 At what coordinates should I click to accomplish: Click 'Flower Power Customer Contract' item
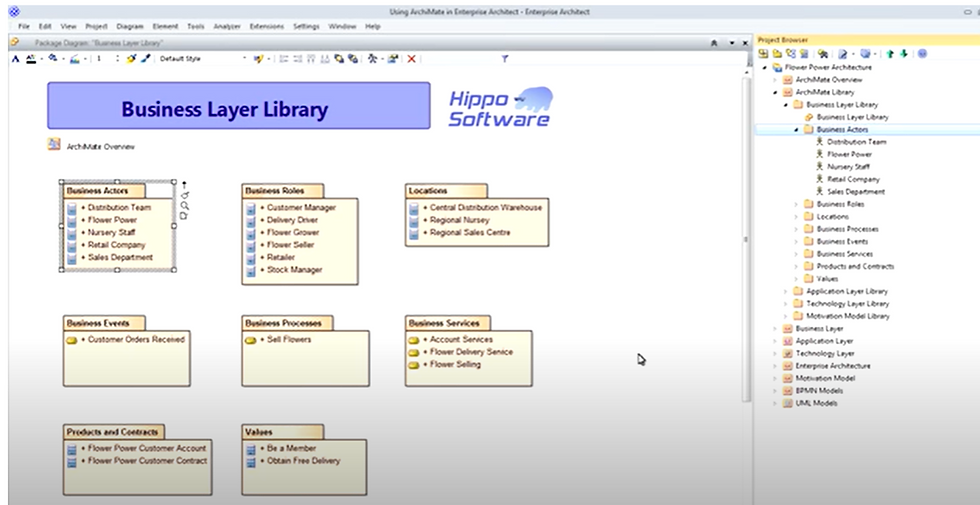[148, 461]
